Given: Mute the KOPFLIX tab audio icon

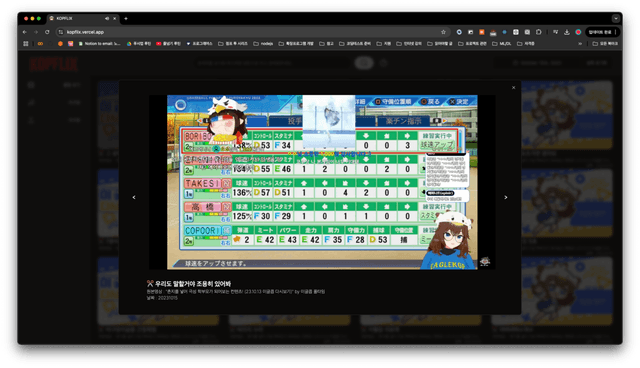Looking at the screenshot, I should coord(107,18).
